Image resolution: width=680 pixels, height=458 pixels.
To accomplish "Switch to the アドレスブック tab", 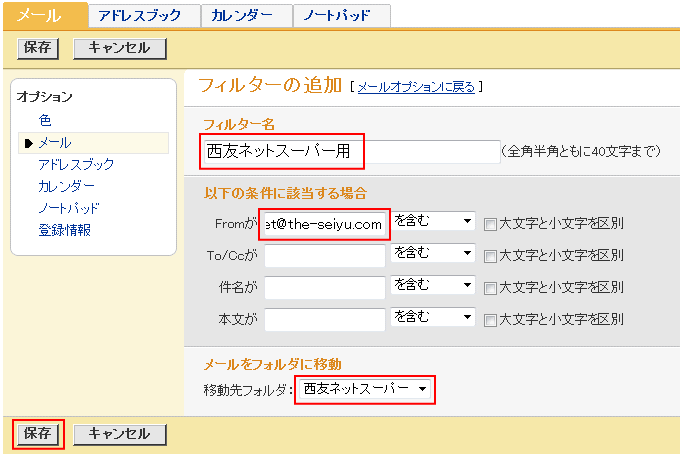I will coord(142,15).
